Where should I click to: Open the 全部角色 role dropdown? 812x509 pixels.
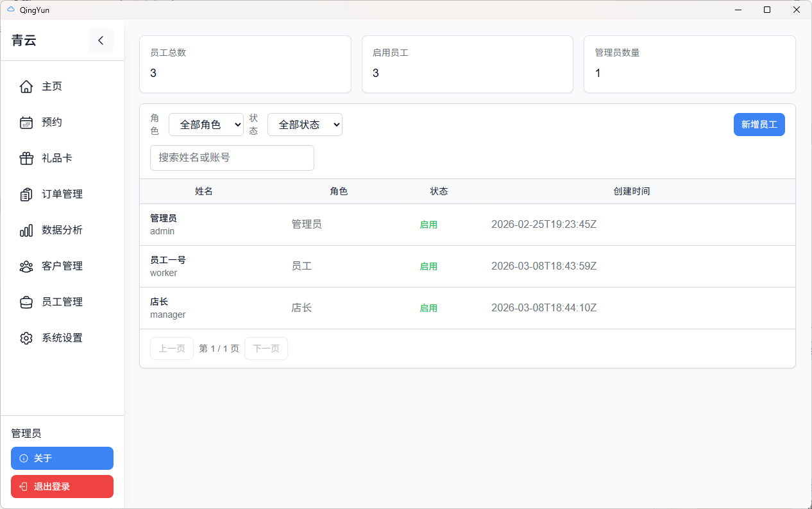click(206, 125)
